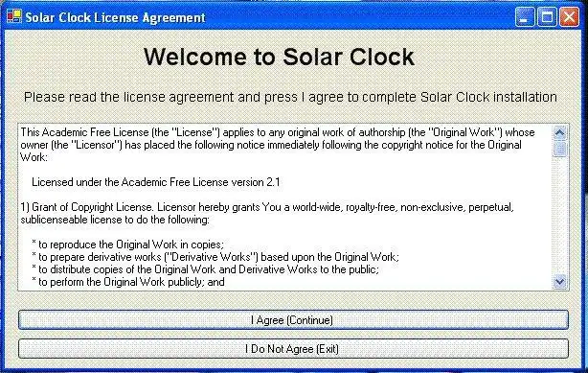The height and width of the screenshot is (373, 588).
Task: Click the '1) Grant of Copyright License' paragraph
Action: [267, 214]
